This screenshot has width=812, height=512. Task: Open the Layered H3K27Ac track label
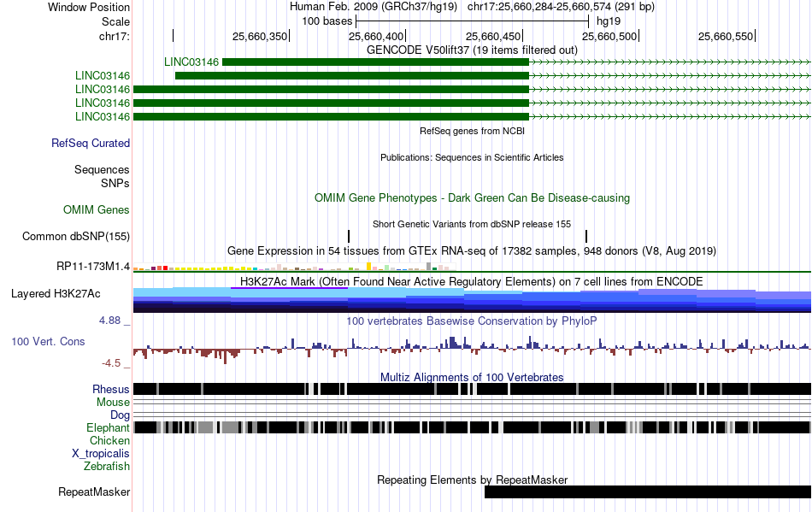point(56,293)
